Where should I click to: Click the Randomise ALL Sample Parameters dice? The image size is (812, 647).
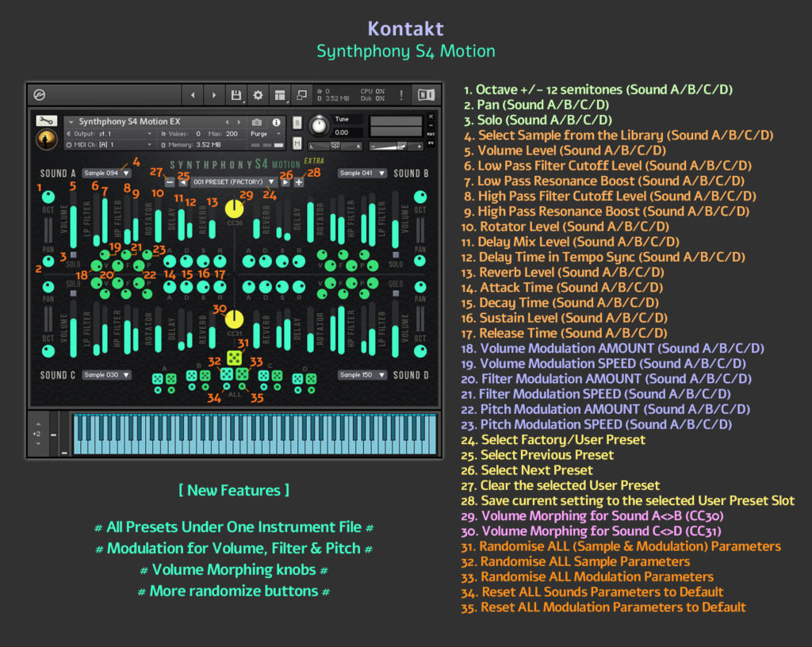point(226,373)
